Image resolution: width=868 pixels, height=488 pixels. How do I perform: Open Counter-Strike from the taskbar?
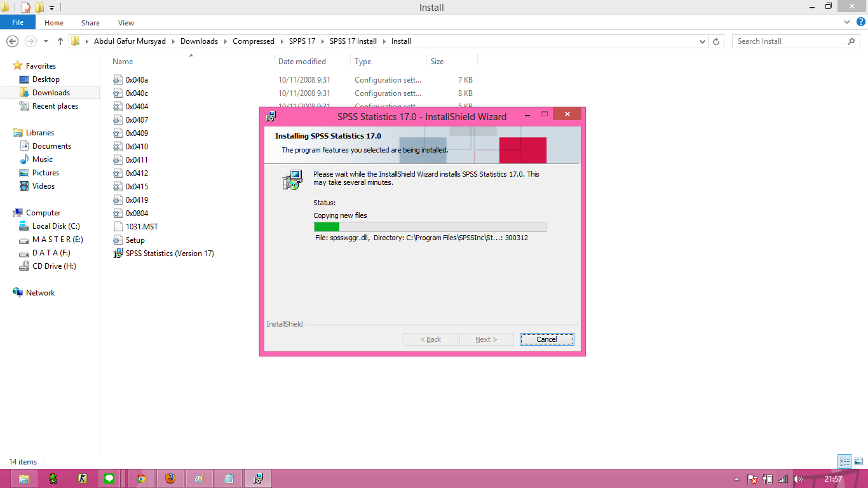click(x=83, y=478)
